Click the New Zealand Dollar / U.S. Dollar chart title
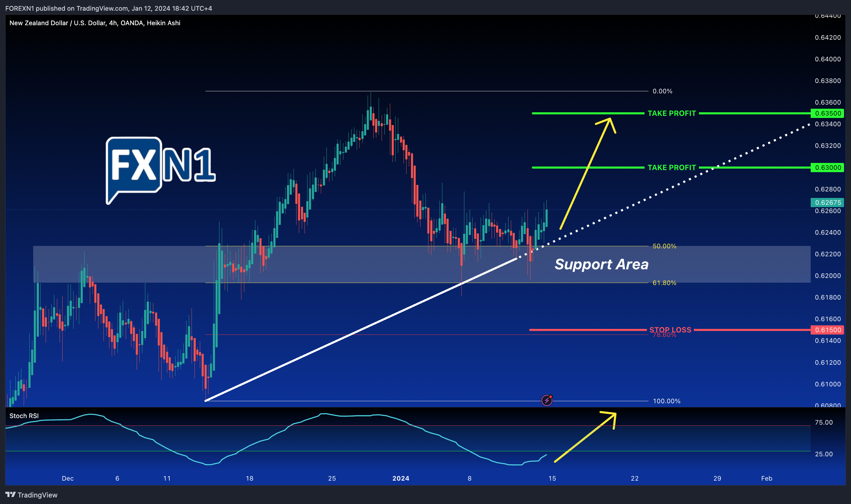This screenshot has height=504, width=851. [95, 23]
